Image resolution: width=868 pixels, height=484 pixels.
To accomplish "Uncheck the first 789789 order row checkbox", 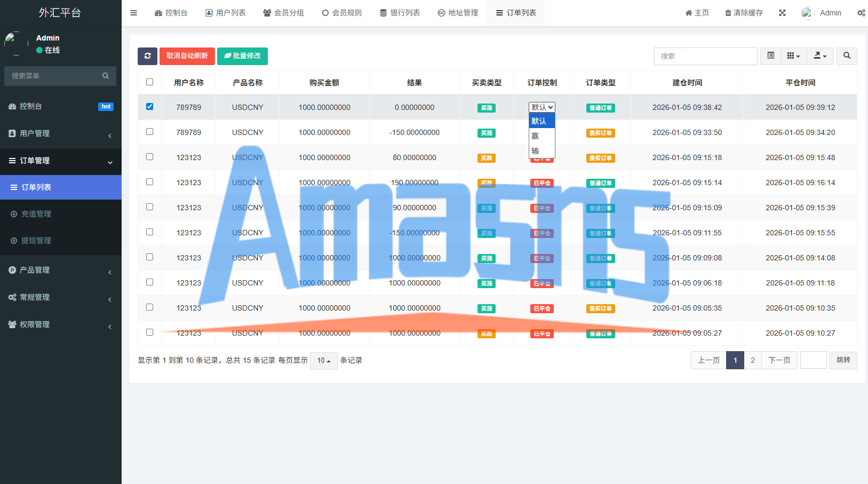I will point(149,107).
